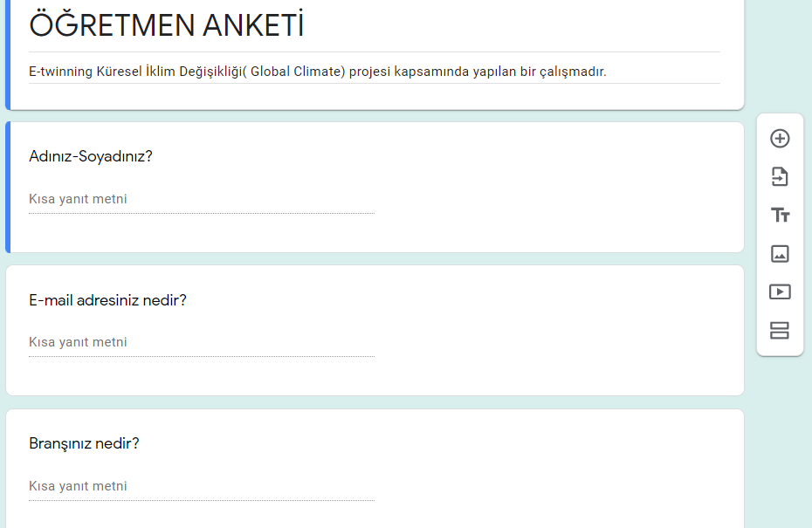
Task: Add a new question to the form
Action: click(780, 139)
